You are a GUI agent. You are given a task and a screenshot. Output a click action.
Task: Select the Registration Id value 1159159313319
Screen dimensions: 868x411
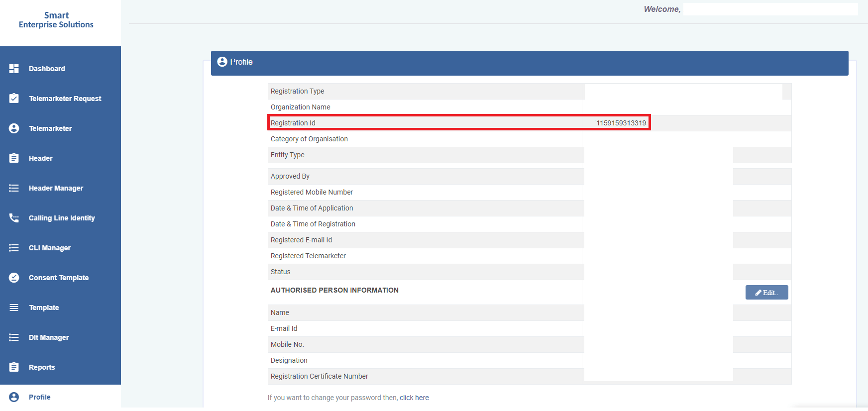(x=621, y=123)
